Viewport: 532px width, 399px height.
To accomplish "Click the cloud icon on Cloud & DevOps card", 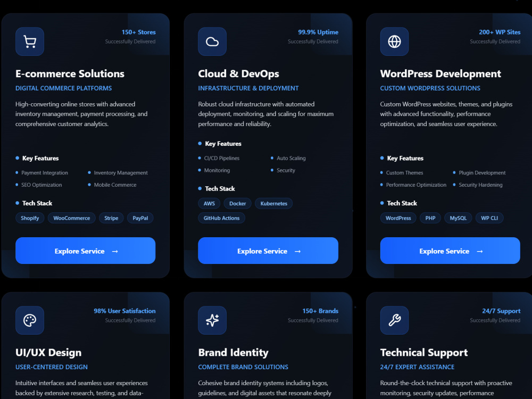I will click(212, 41).
